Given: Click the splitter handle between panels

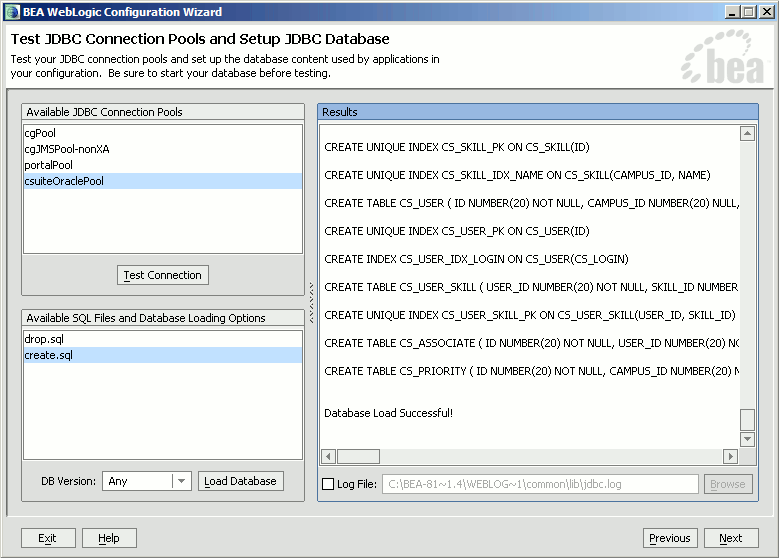Looking at the screenshot, I should pos(311,303).
